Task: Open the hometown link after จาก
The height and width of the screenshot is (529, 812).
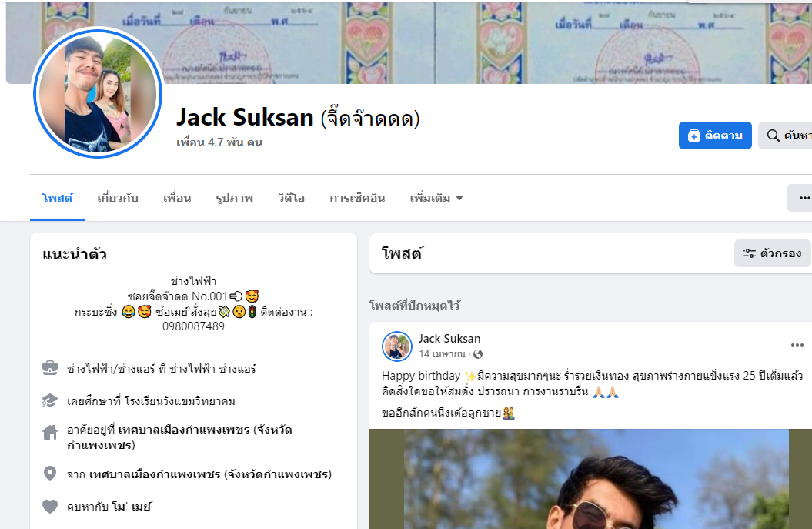Action: (210, 474)
